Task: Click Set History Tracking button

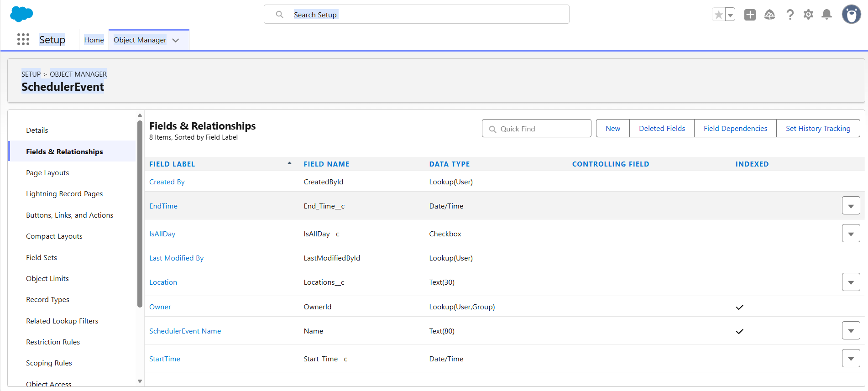Action: (818, 129)
